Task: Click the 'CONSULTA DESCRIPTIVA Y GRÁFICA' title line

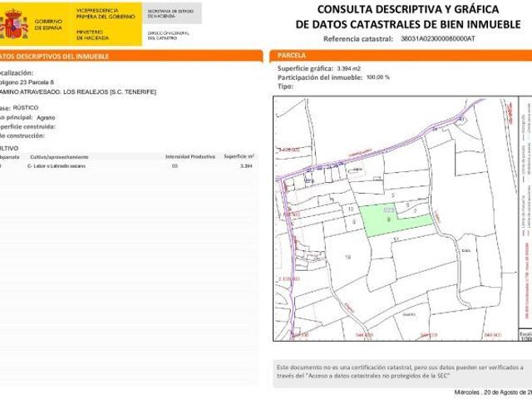Action: pos(408,9)
